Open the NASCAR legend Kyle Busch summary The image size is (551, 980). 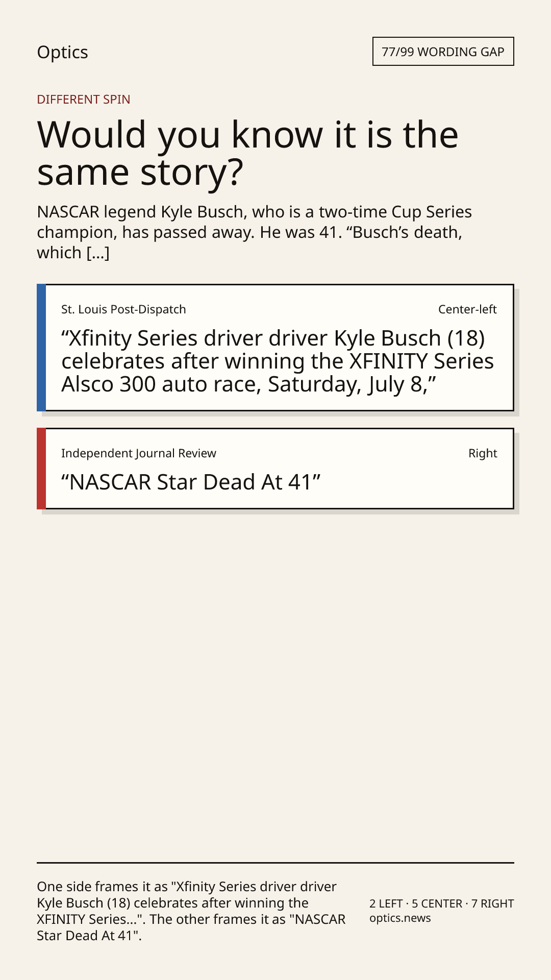[x=254, y=232]
